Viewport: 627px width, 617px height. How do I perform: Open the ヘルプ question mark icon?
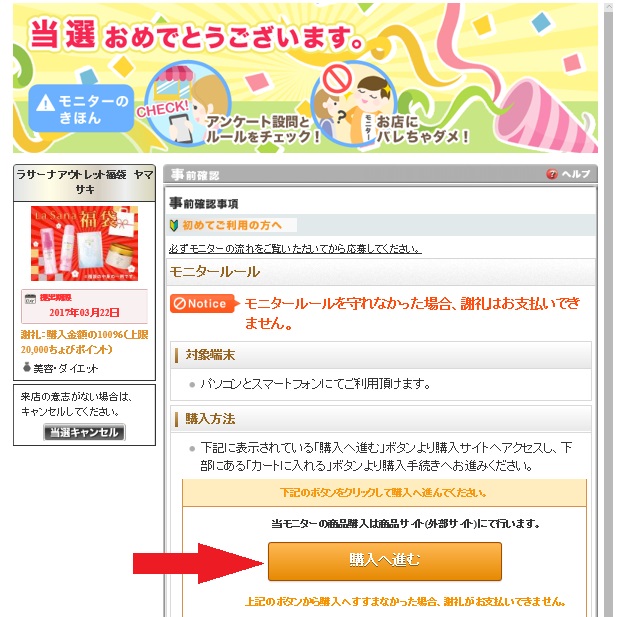click(x=552, y=174)
